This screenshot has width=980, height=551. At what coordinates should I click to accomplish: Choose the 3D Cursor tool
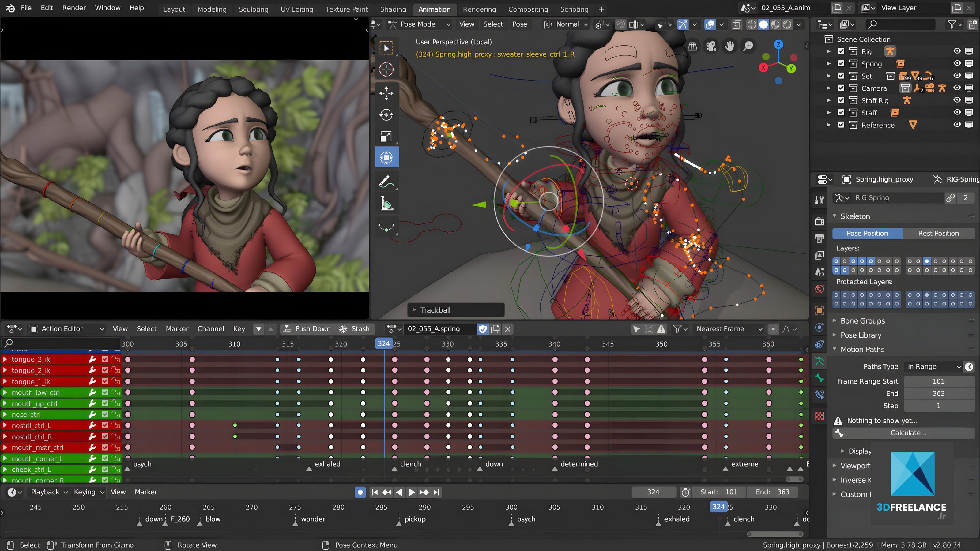pyautogui.click(x=386, y=69)
